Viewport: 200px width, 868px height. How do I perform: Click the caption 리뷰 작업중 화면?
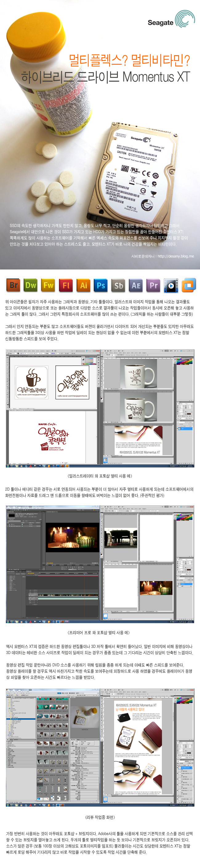[x=100, y=817]
